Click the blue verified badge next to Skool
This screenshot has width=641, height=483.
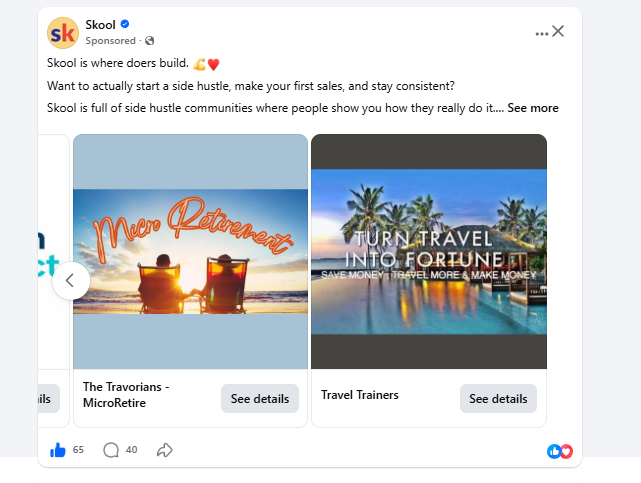[x=125, y=24]
